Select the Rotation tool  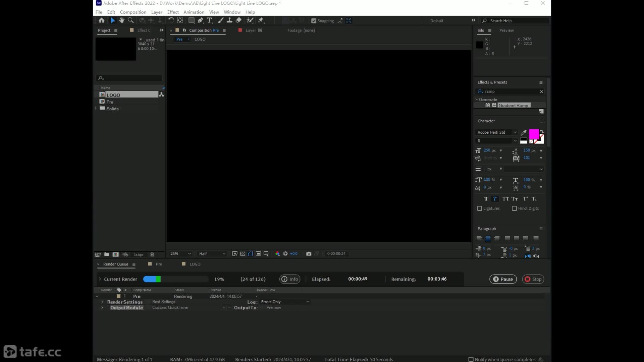[171, 20]
